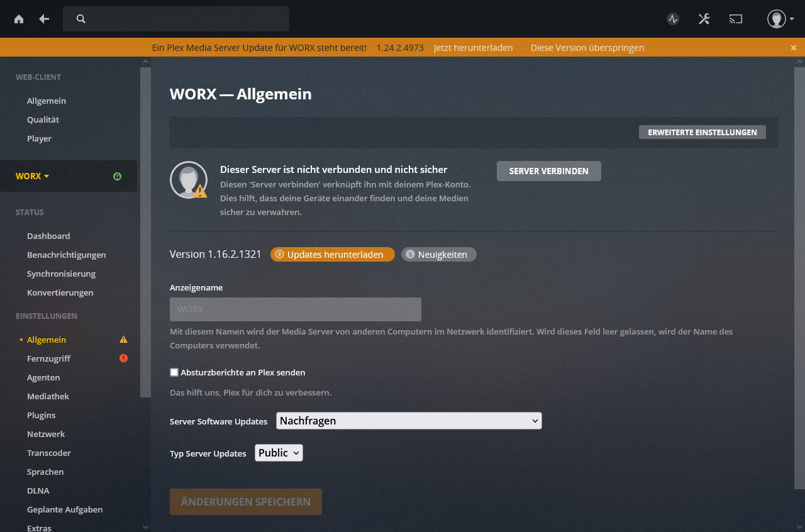This screenshot has height=532, width=805.
Task: Click Diese Version überspringen link
Action: [587, 48]
